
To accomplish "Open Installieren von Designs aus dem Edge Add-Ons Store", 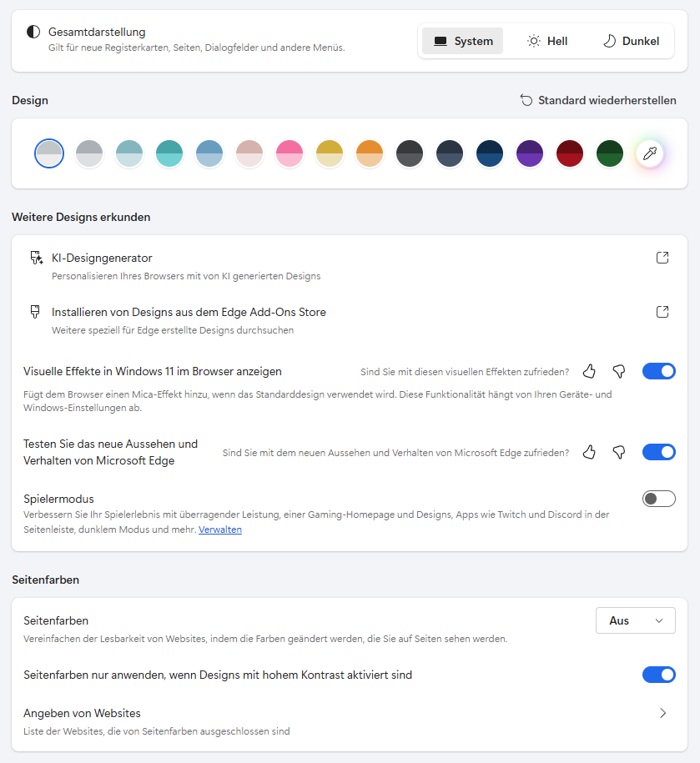I will point(189,312).
